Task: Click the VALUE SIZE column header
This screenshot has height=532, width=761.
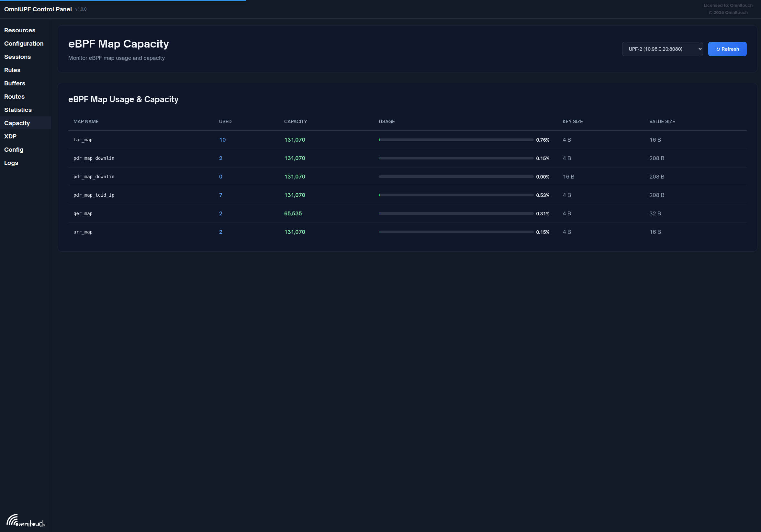Action: pos(662,122)
